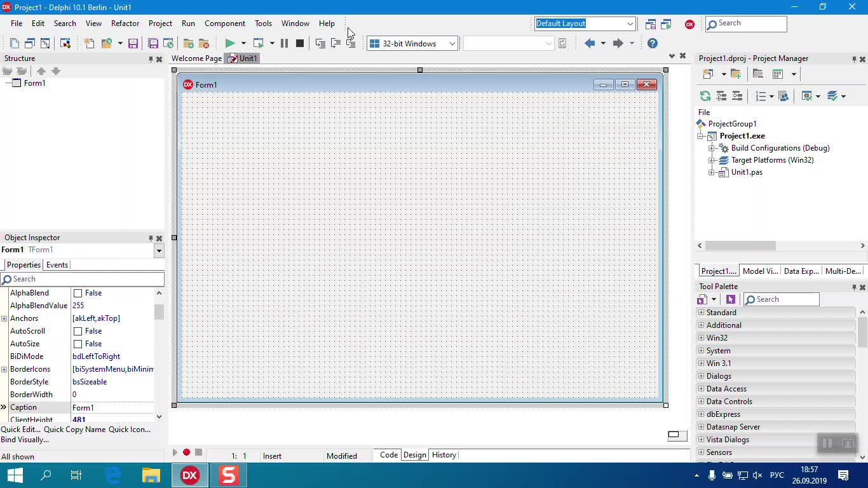Viewport: 868px width, 488px height.
Task: Select Unit1.pas in the Project Manager
Action: (747, 172)
